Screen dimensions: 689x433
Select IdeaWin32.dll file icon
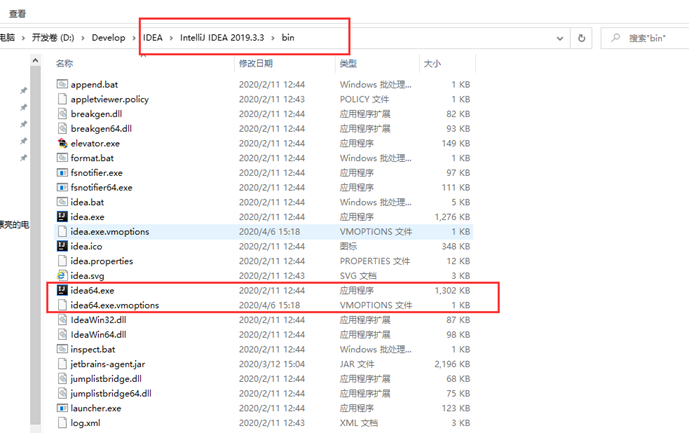pyautogui.click(x=62, y=320)
